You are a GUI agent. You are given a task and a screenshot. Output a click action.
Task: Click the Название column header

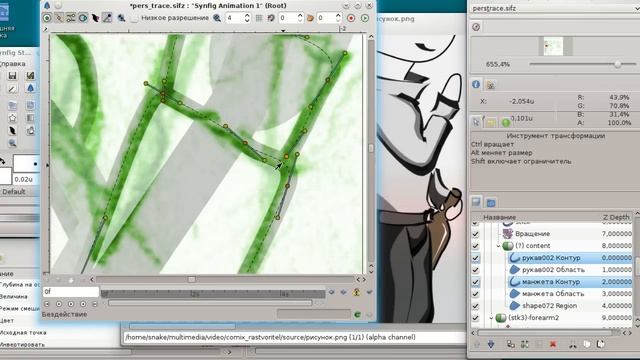coord(500,217)
